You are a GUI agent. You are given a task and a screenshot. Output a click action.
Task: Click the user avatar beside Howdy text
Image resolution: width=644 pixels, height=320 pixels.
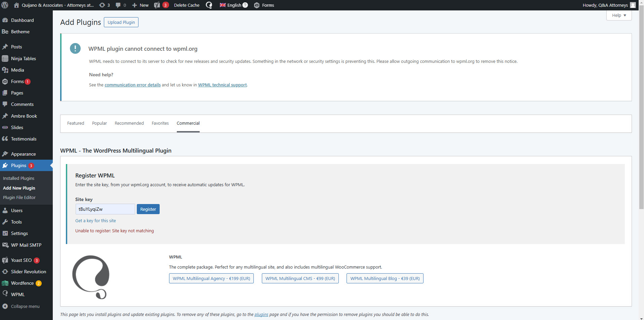[x=633, y=5]
